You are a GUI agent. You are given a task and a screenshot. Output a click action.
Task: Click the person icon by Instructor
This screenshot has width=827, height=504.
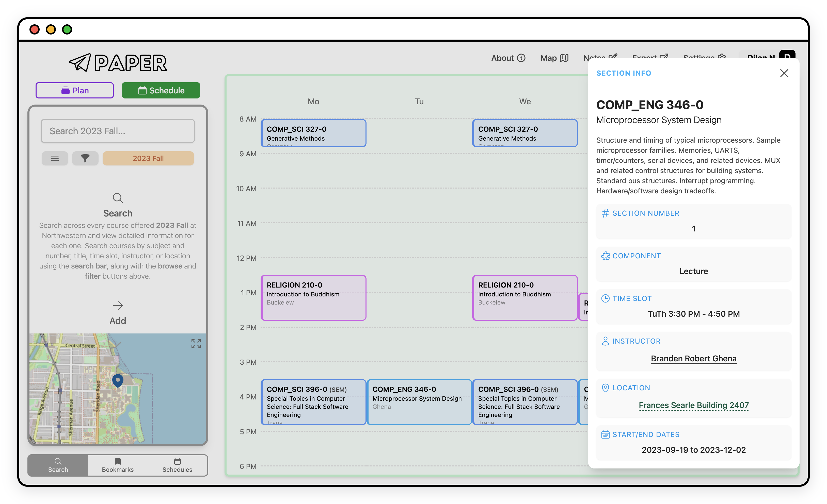click(605, 341)
